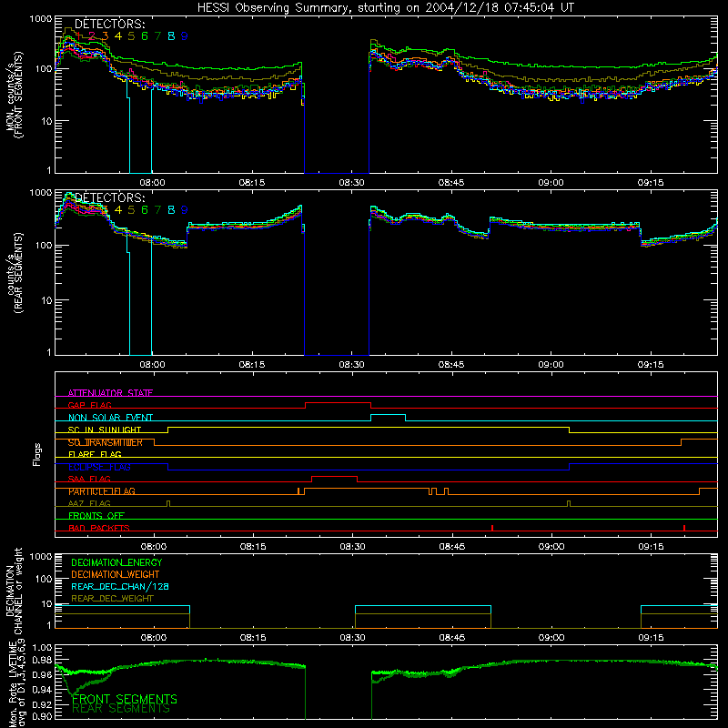The image size is (728, 728).
Task: Click the FRONTS_OFF flag label
Action: click(96, 515)
